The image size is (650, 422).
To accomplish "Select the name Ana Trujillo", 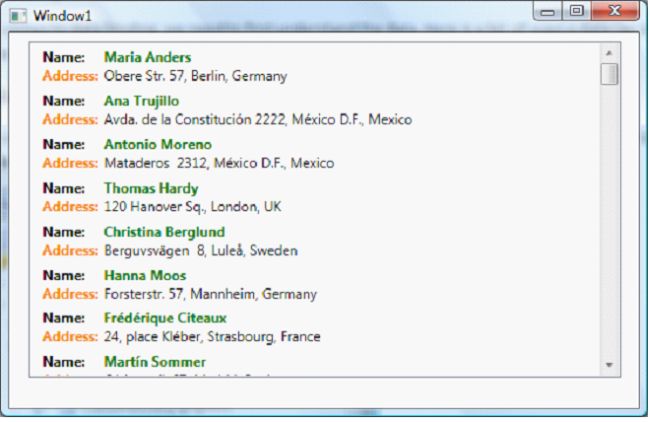I will 141,101.
